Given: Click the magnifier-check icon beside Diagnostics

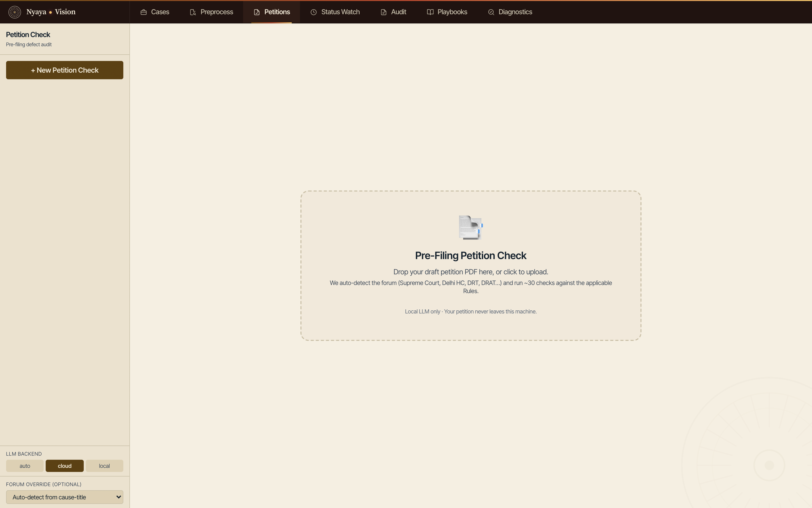Looking at the screenshot, I should (x=491, y=12).
